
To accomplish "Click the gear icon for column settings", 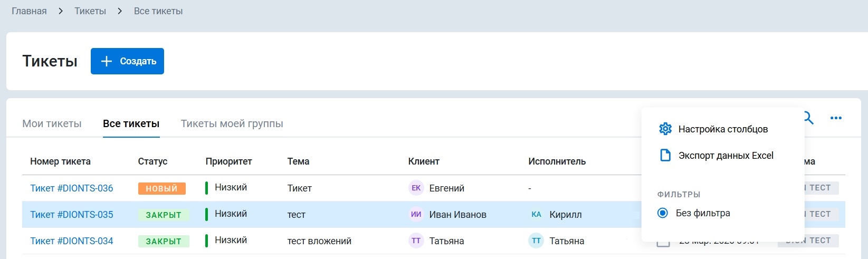I will point(665,129).
